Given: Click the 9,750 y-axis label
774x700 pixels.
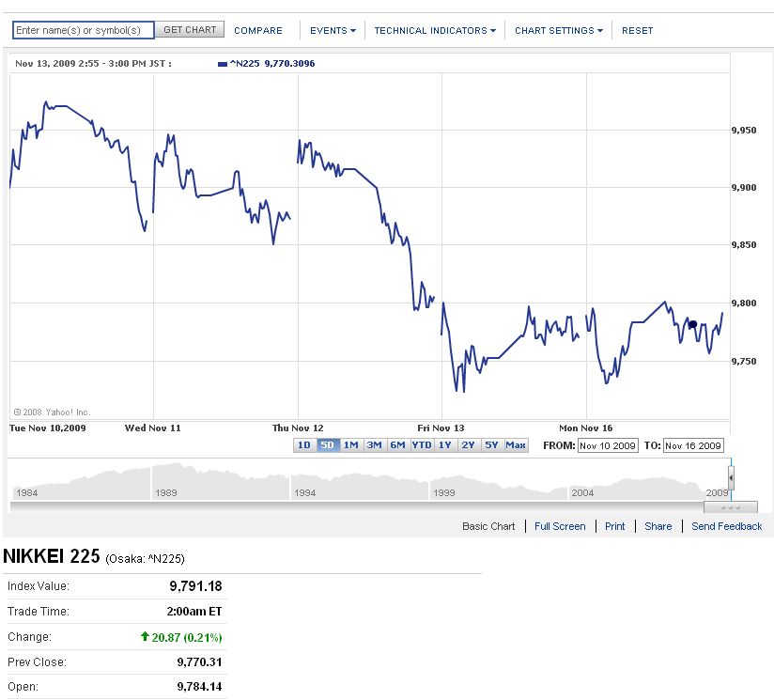Looking at the screenshot, I should [744, 362].
